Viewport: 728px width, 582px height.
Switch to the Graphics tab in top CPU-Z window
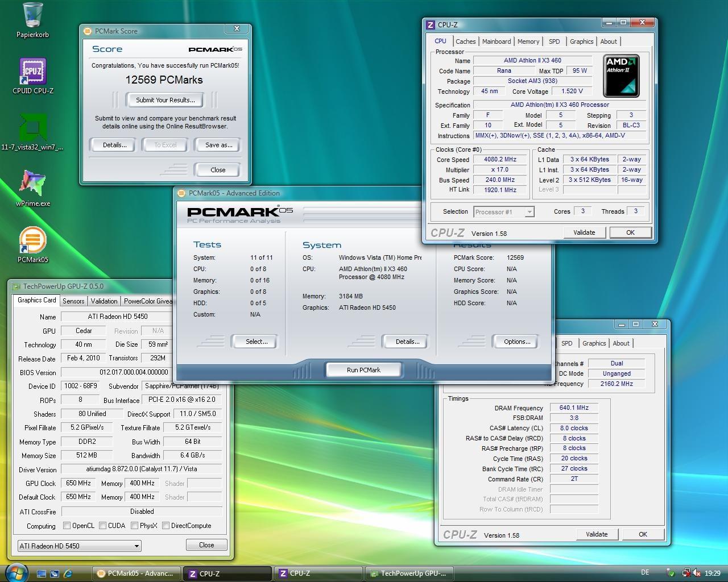[x=581, y=41]
